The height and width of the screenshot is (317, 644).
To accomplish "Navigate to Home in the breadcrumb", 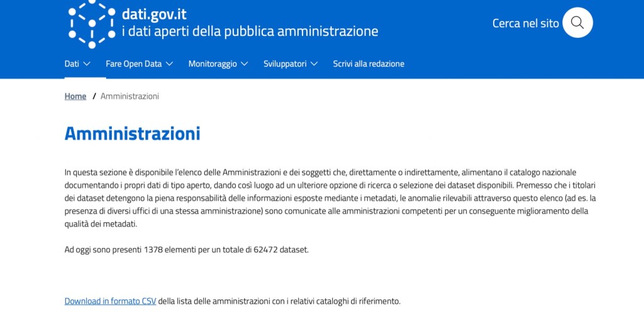I will tap(75, 96).
